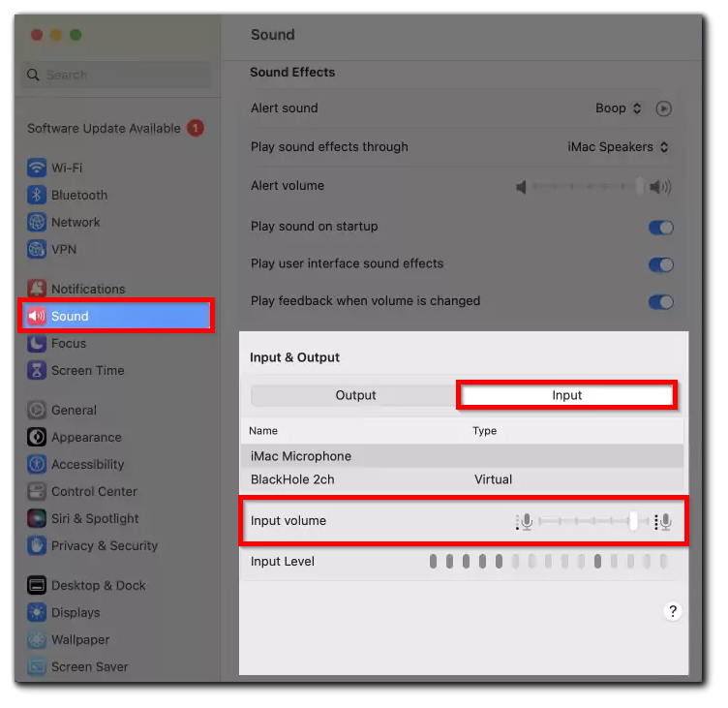Select Displays label in sidebar
The width and height of the screenshot is (728, 708).
point(76,612)
